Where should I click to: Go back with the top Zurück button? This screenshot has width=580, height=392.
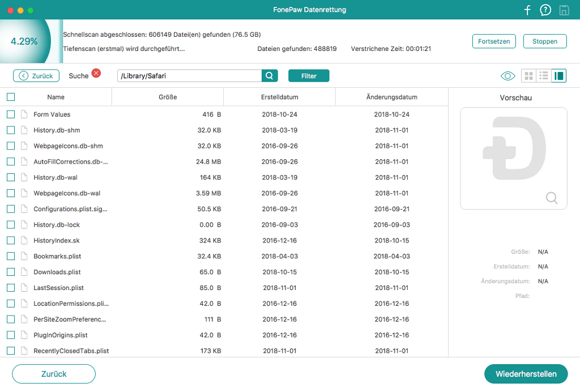click(x=36, y=76)
